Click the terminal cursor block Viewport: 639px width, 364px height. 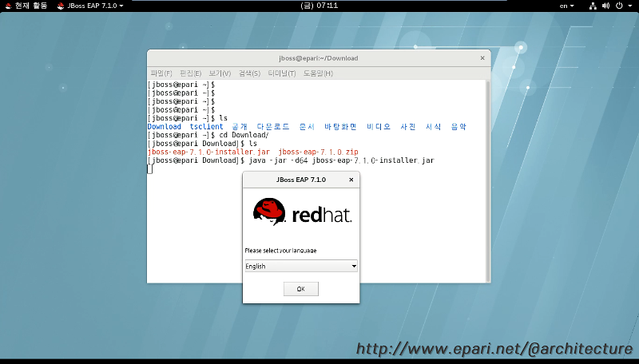[x=149, y=169]
